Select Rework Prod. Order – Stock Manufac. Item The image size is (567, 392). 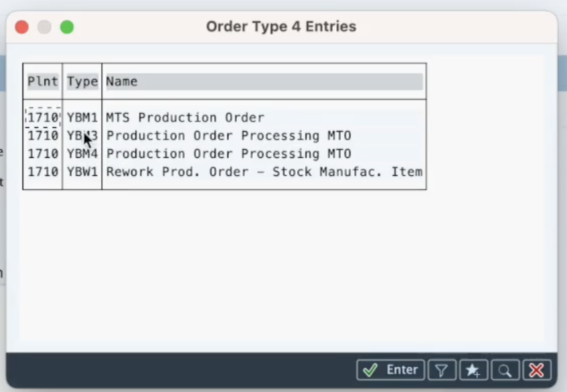coord(264,172)
